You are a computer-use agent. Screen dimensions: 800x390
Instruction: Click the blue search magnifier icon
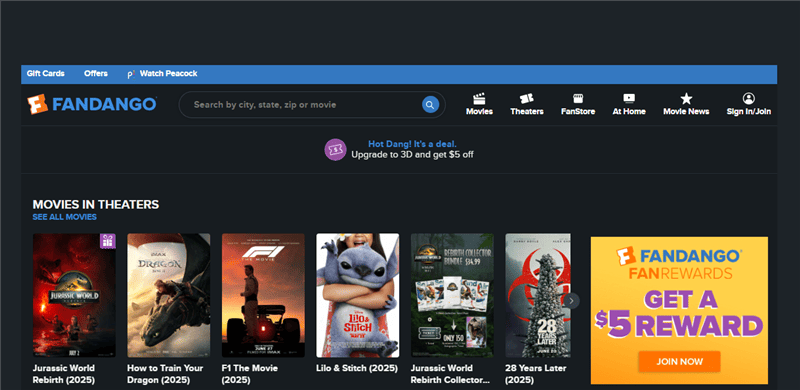coord(430,105)
